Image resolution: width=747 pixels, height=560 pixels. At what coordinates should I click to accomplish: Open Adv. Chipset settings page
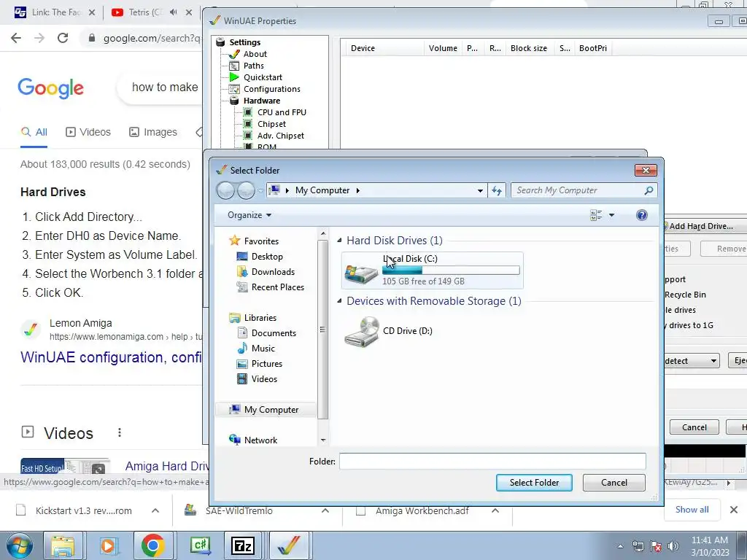(x=281, y=136)
